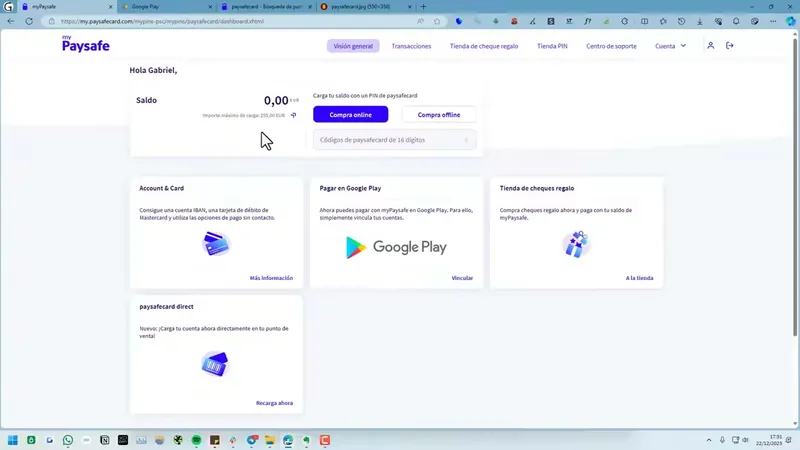Image resolution: width=800 pixels, height=450 pixels.
Task: Show hidden system tray icons
Action: (x=709, y=440)
